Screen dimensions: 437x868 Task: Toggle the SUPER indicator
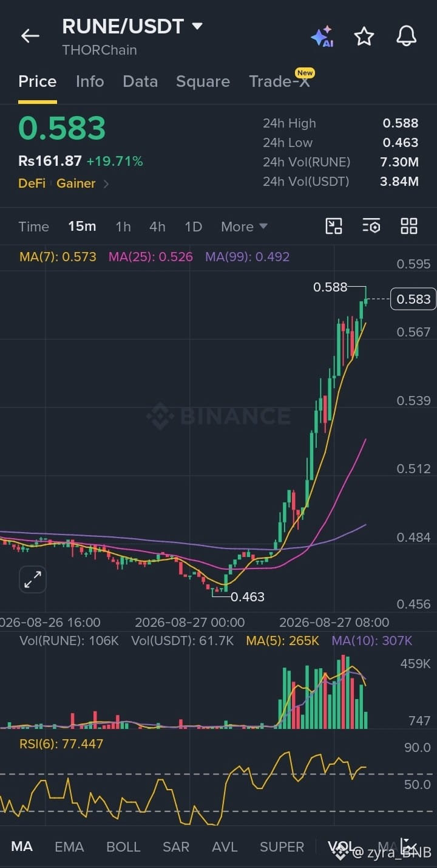[x=282, y=847]
